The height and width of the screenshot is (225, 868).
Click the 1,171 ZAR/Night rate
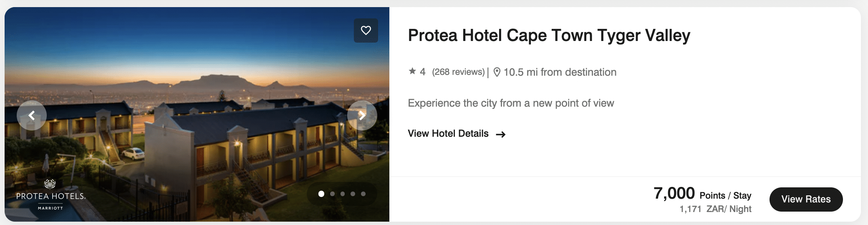[715, 209]
